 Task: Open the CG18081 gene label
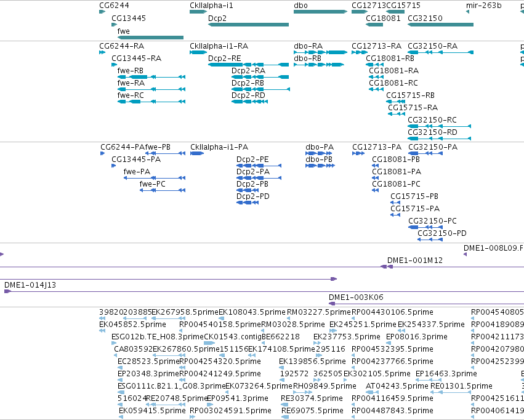click(x=383, y=18)
